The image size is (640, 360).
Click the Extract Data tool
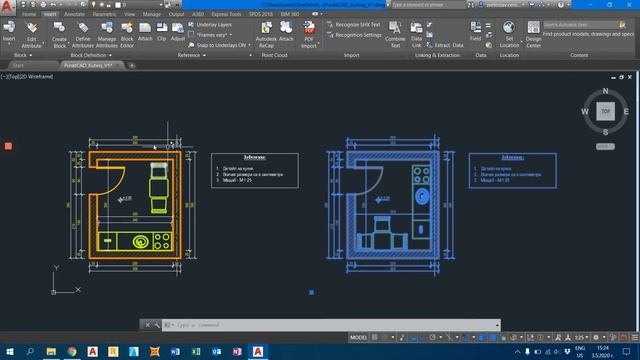click(445, 45)
